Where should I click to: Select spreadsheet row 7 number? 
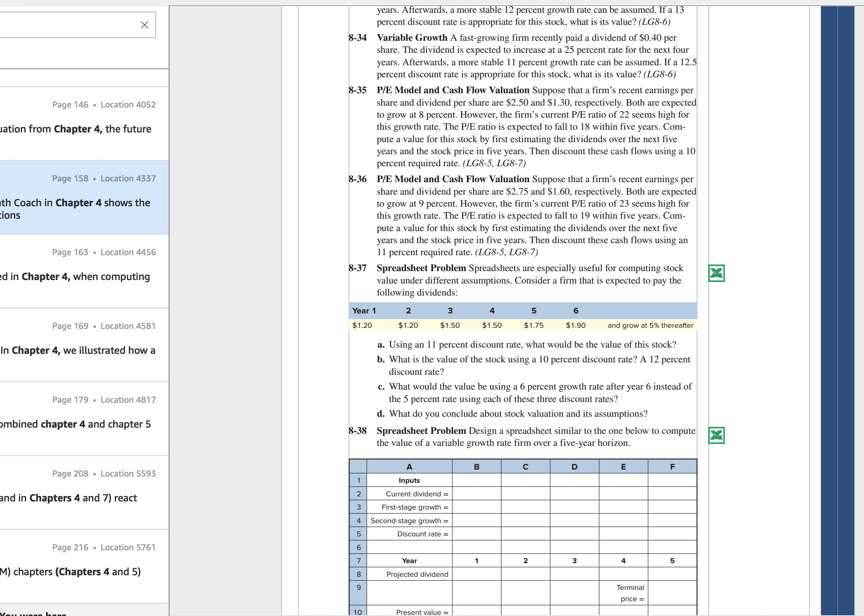tap(359, 561)
